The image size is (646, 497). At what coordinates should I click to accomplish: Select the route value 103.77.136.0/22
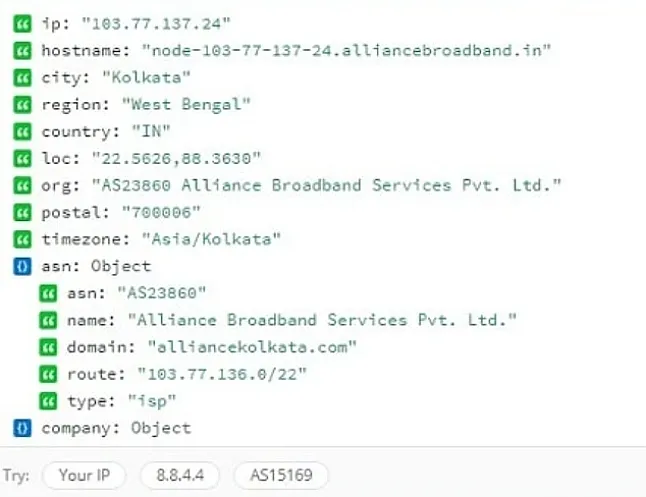[x=222, y=374]
